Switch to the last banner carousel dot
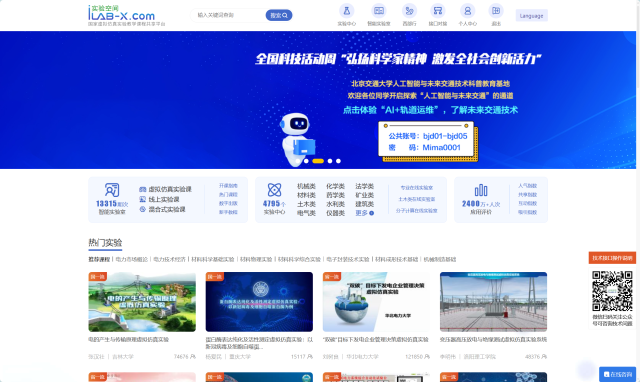 tap(338, 161)
